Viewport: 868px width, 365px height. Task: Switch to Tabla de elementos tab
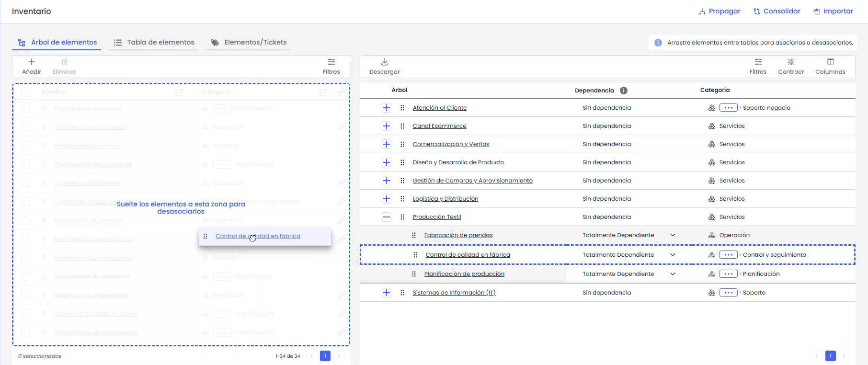(x=154, y=43)
